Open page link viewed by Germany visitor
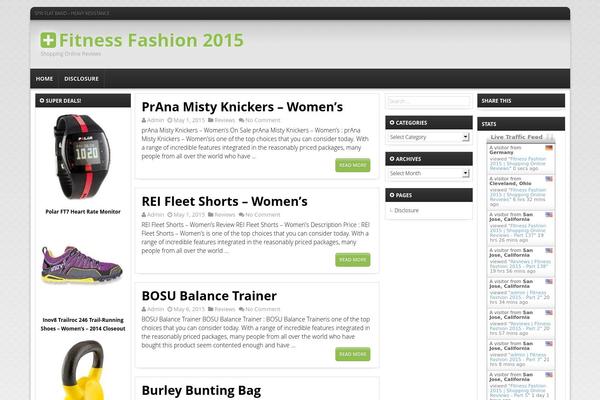This screenshot has width=600, height=400. pyautogui.click(x=518, y=163)
